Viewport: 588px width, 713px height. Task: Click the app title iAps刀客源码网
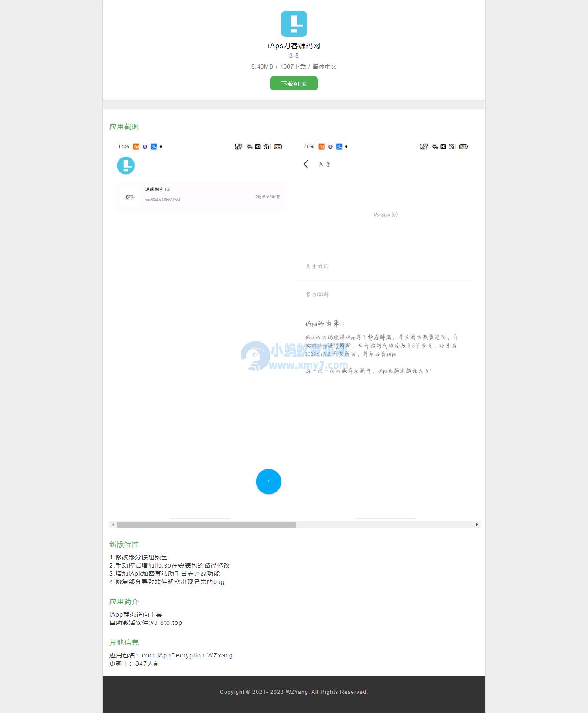point(294,46)
